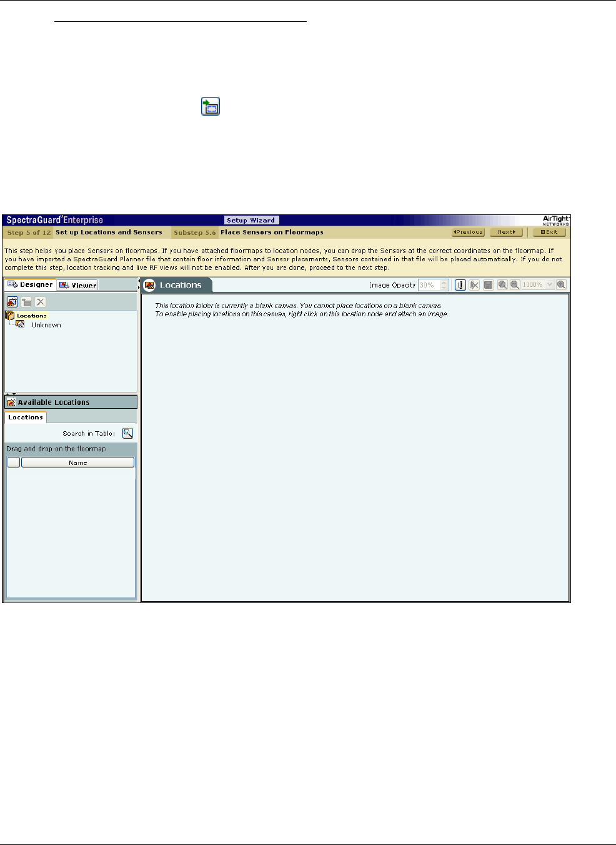Click the add new location icon
Screen dimensions: 616x845
point(12,302)
